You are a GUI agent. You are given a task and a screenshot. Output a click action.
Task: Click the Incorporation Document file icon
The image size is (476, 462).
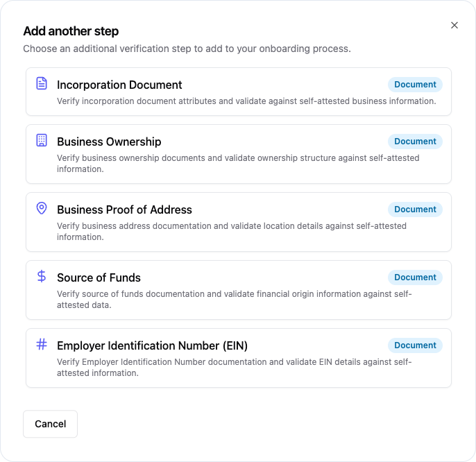pos(42,84)
